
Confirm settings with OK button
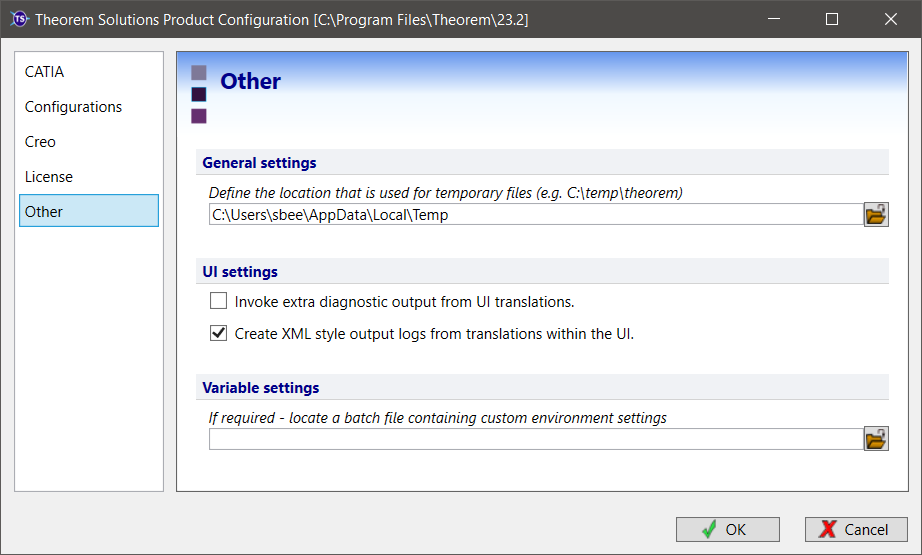click(x=727, y=530)
